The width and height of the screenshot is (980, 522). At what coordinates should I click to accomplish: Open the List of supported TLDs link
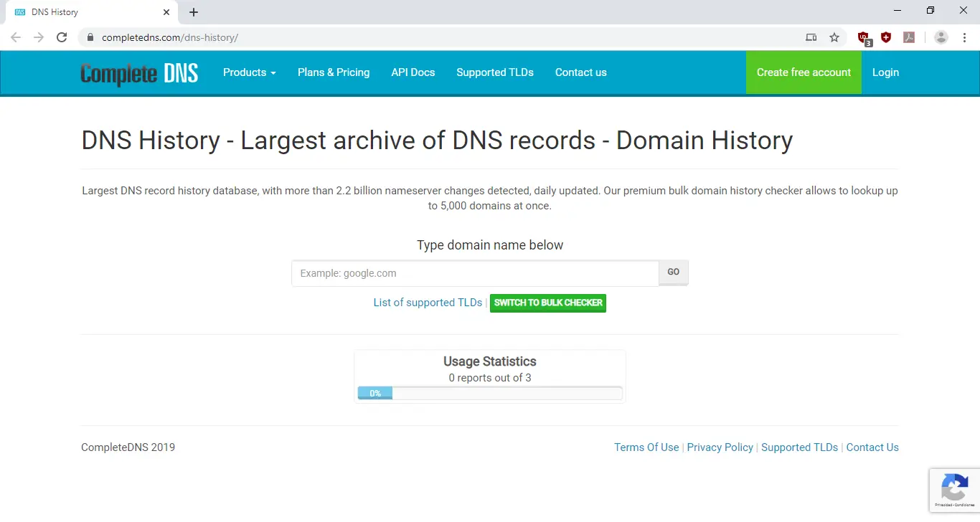pyautogui.click(x=428, y=303)
